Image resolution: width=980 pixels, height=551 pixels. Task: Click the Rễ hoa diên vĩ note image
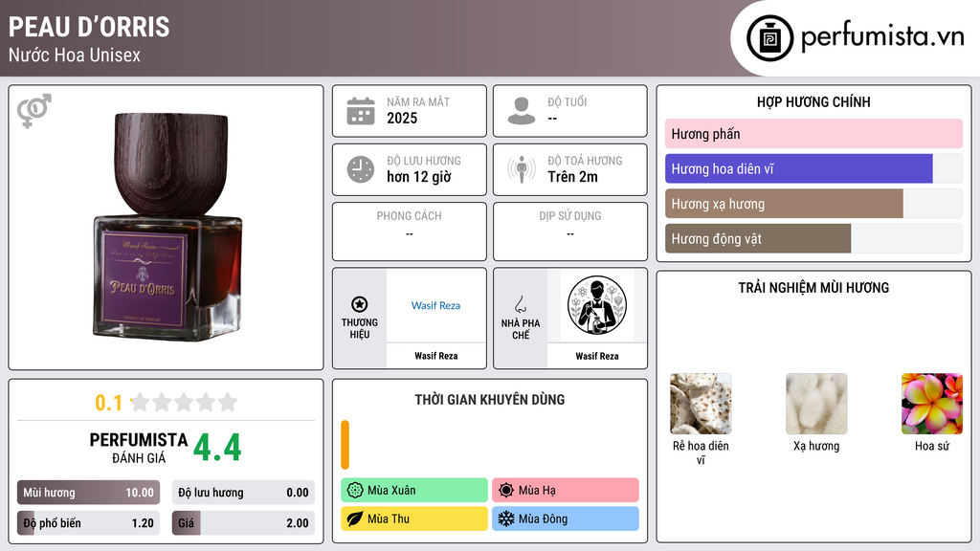point(701,404)
